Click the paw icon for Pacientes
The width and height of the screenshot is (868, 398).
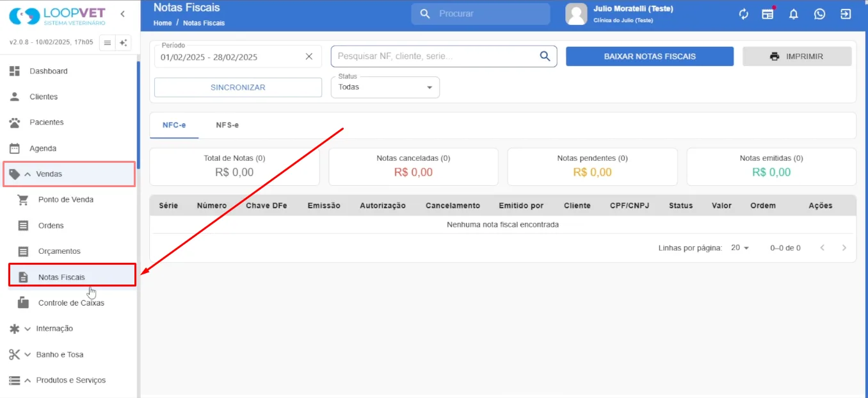coord(15,122)
